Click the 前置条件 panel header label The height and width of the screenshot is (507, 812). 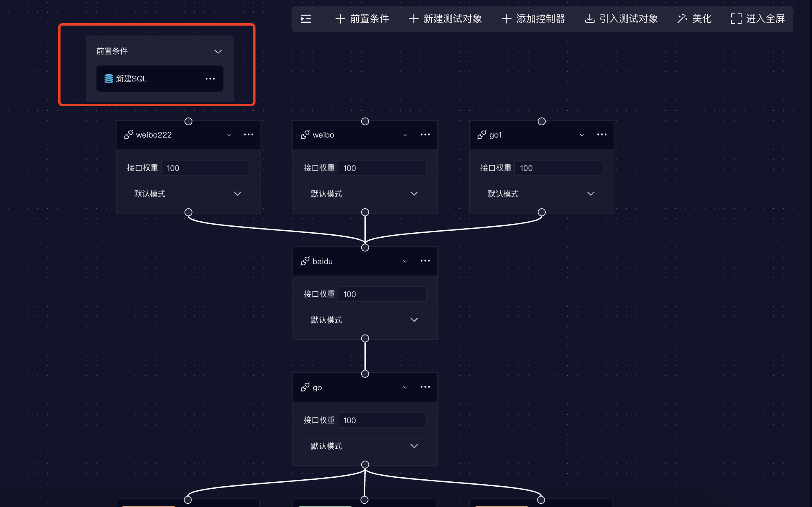point(112,51)
